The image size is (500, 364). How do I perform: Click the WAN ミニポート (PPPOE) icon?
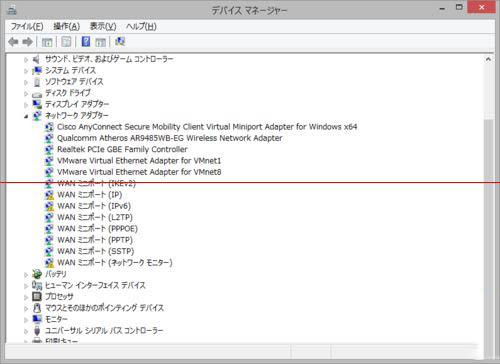point(49,229)
